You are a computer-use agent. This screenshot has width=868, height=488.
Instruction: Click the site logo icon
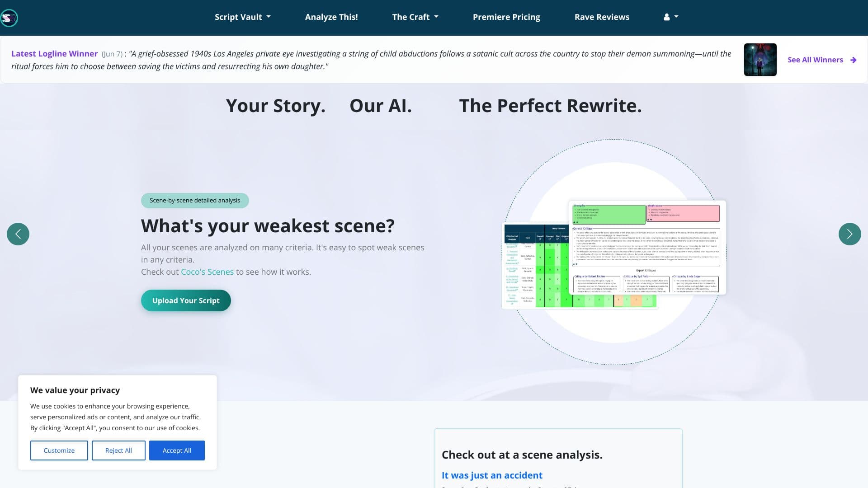coord(9,18)
